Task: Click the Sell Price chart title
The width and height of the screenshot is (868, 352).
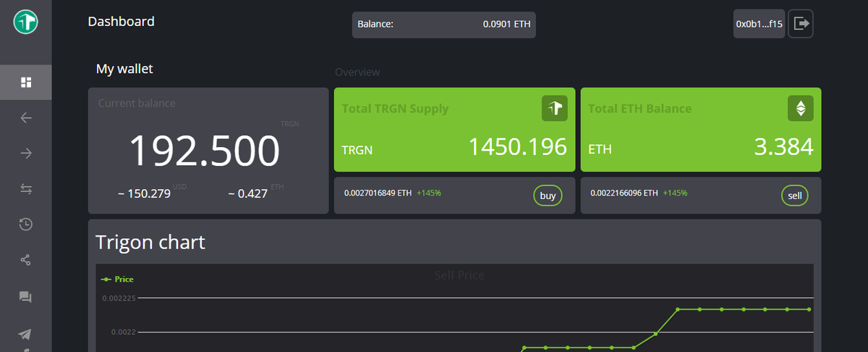Action: tap(459, 275)
